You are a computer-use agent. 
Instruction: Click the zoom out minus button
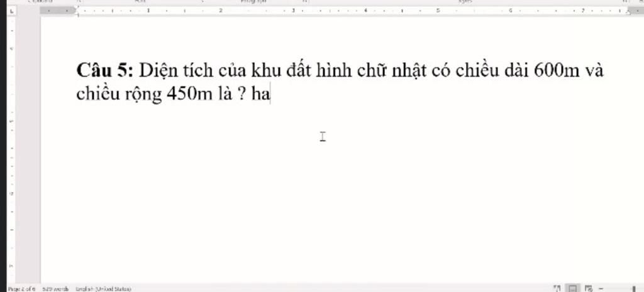point(601,289)
